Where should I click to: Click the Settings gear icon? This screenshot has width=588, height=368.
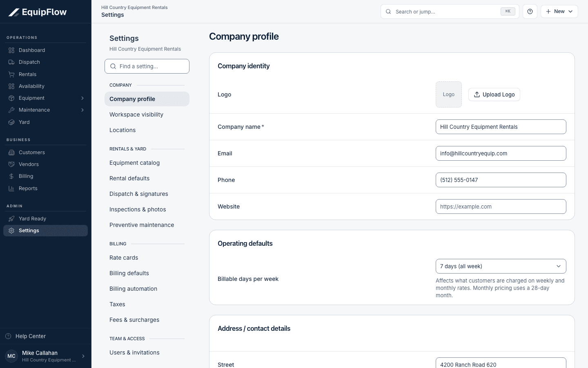[11, 231]
